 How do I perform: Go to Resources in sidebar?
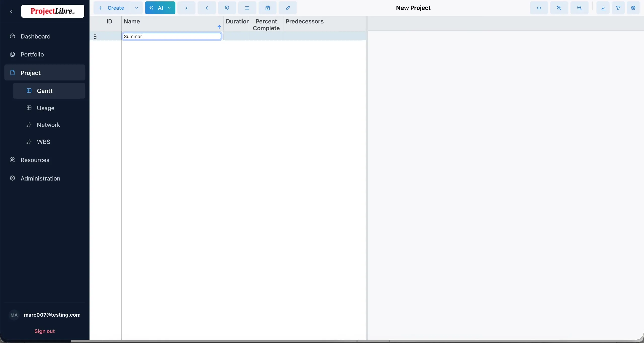click(45, 160)
